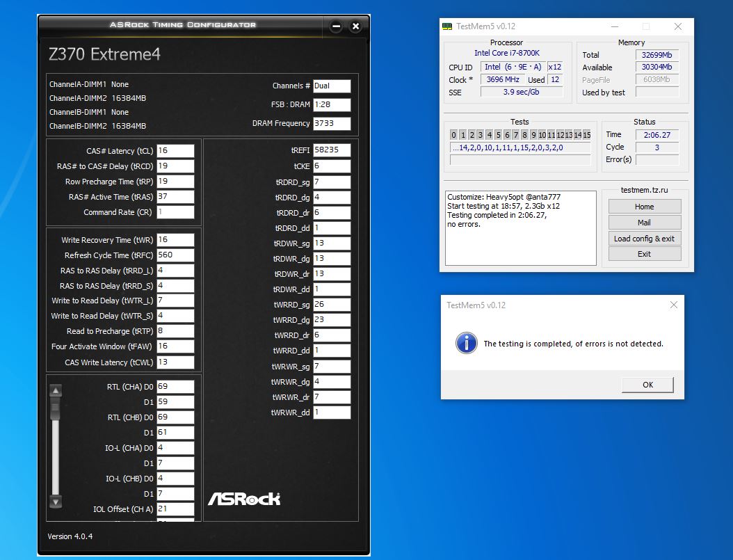
Task: Select the Four Activate Window (tFAW) field
Action: pos(175,346)
